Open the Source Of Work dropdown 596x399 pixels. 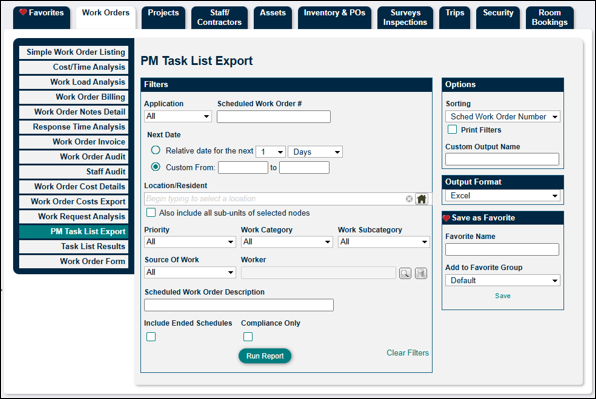click(190, 272)
